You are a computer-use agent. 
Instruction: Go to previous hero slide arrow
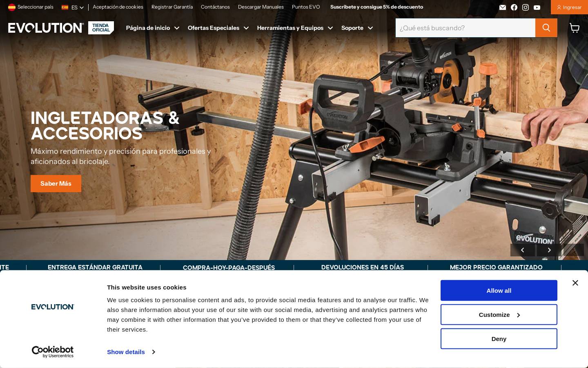pos(522,250)
